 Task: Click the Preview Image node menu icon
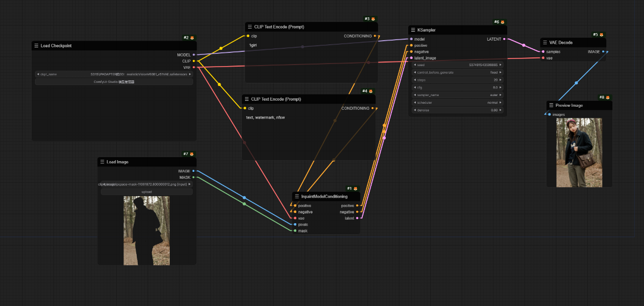tap(551, 105)
